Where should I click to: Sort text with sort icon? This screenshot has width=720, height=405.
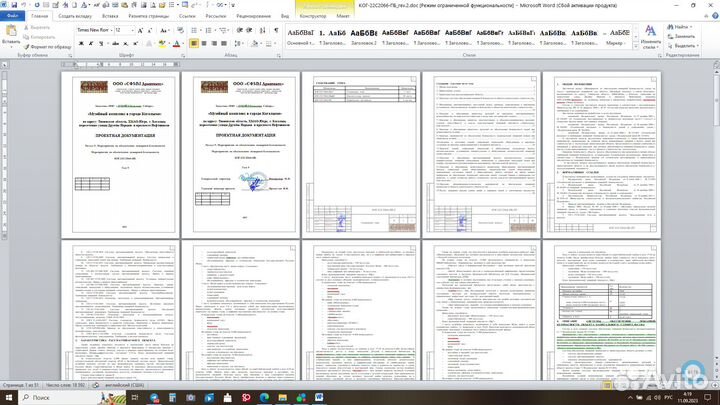[262, 30]
